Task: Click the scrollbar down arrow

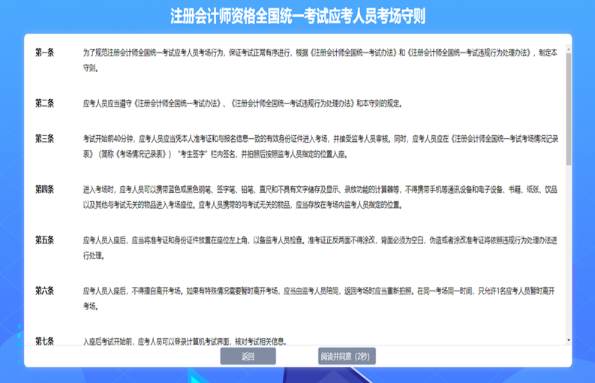Action: pyautogui.click(x=568, y=340)
